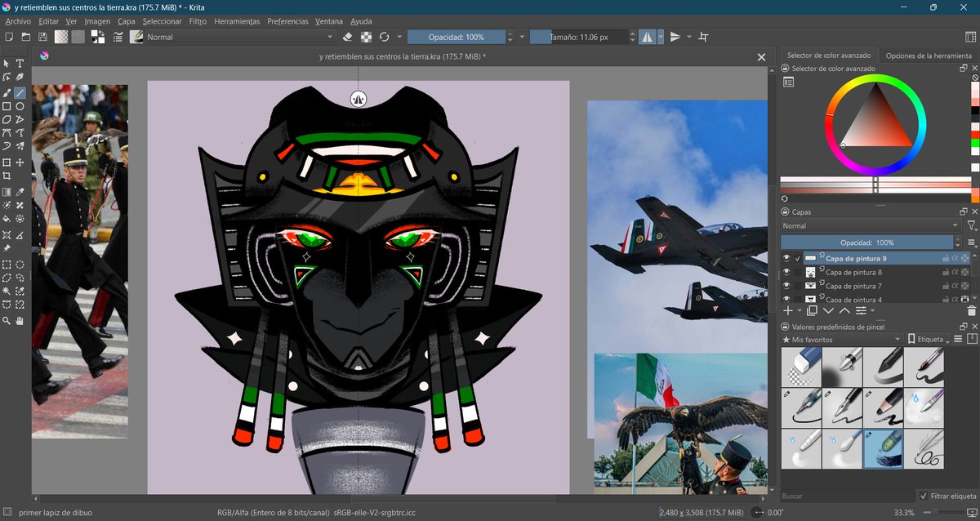The height and width of the screenshot is (521, 980).
Task: Click the Filtrar etiqueta button
Action: (947, 496)
